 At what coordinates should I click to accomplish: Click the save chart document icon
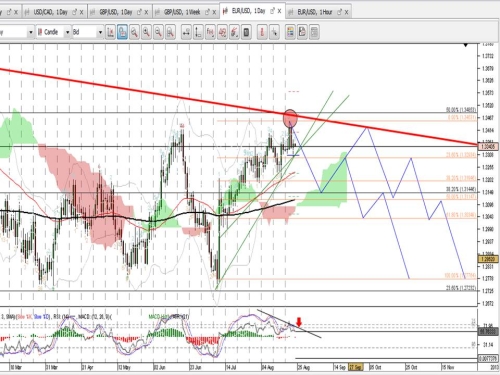tap(302, 32)
